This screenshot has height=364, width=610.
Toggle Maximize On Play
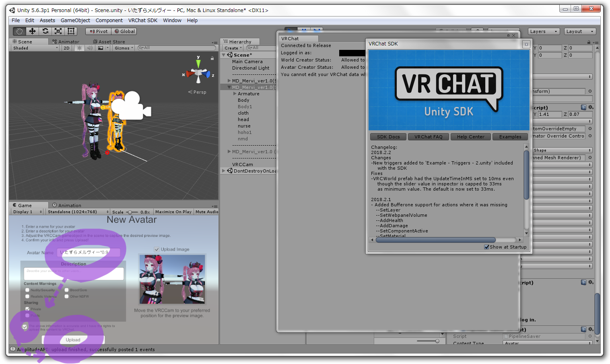tap(173, 212)
